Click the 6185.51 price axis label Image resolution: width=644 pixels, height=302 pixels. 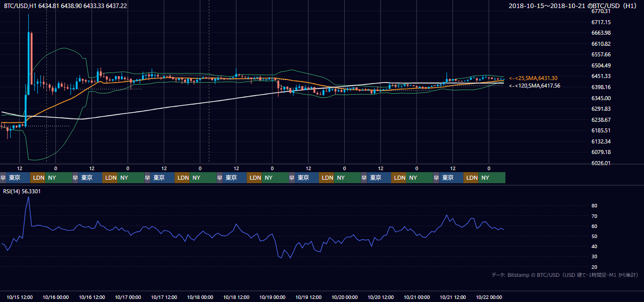[x=601, y=130]
